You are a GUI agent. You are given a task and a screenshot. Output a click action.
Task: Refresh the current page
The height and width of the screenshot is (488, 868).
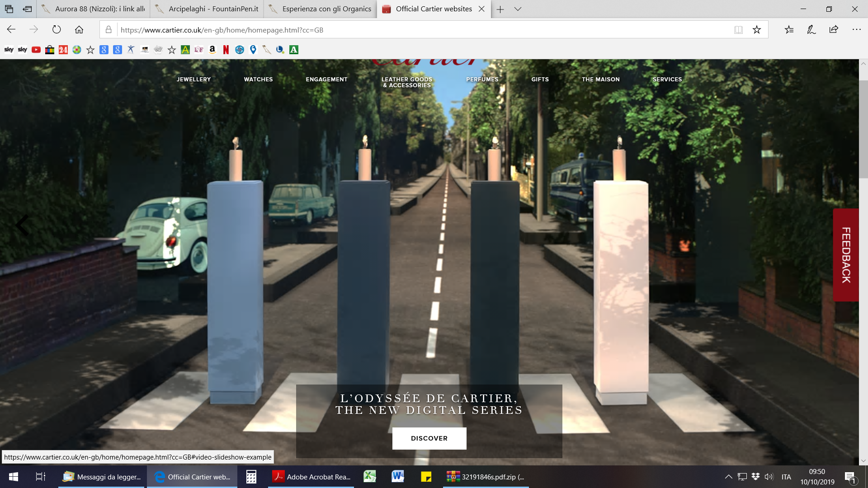57,30
